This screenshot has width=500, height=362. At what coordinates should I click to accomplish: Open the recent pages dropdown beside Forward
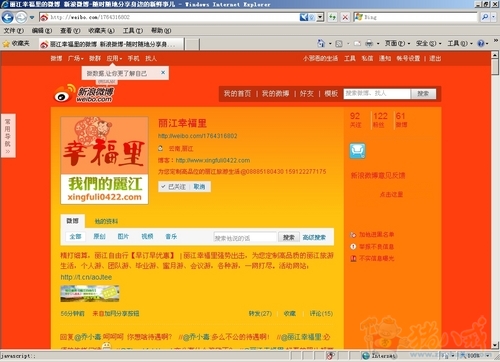32,17
